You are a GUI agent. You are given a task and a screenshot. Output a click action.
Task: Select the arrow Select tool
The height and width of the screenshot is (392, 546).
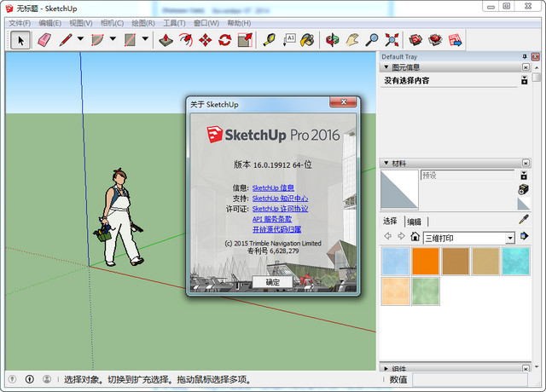20,39
